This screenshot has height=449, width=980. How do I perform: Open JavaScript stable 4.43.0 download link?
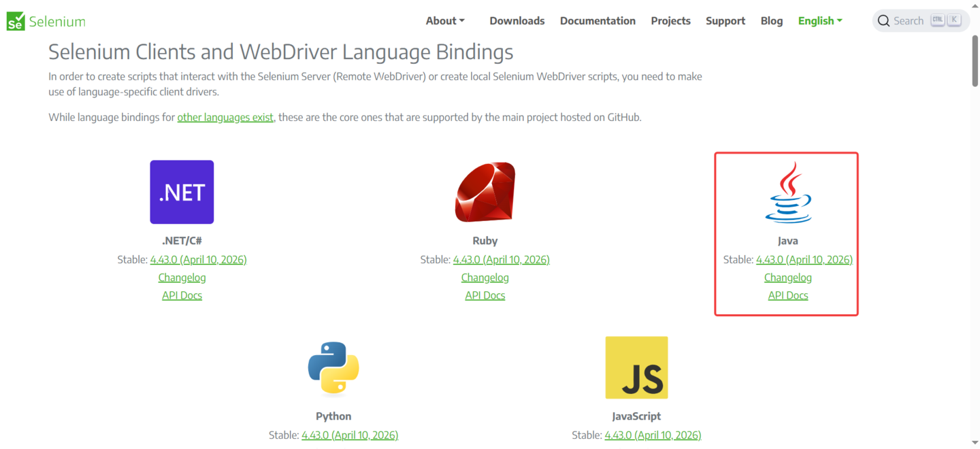point(653,435)
